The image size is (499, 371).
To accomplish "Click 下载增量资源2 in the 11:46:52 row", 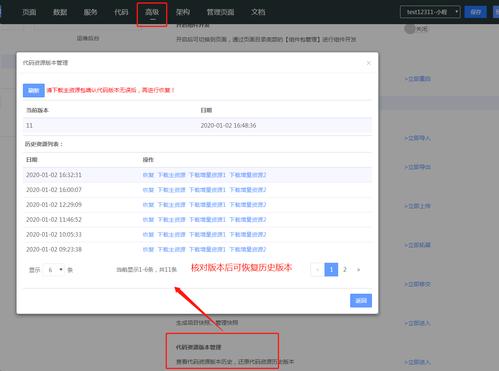I will [x=248, y=220].
